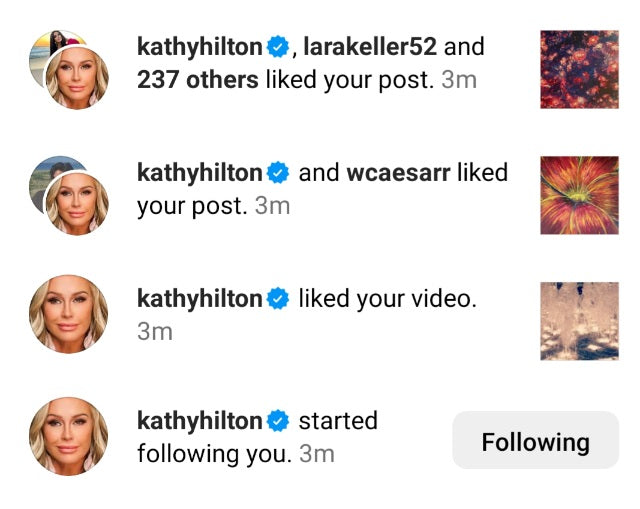Open larakeller52 profile link
The width and height of the screenshot is (640, 509).
[x=370, y=47]
